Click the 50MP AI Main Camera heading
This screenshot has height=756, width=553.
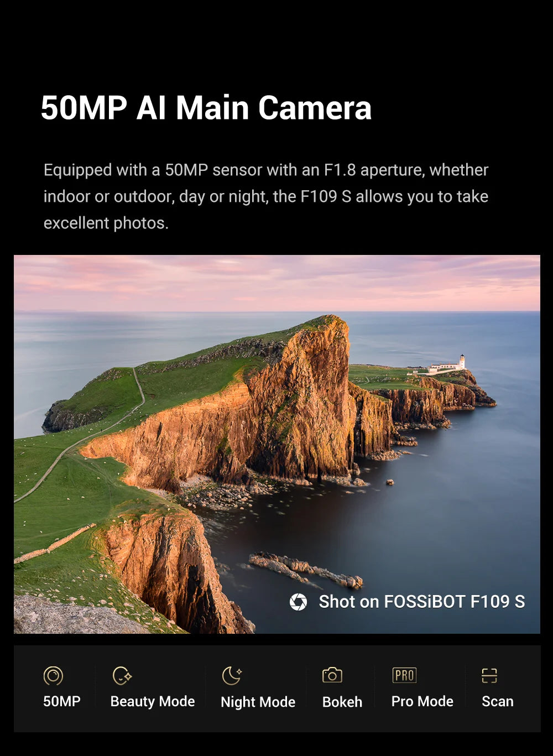coord(206,107)
